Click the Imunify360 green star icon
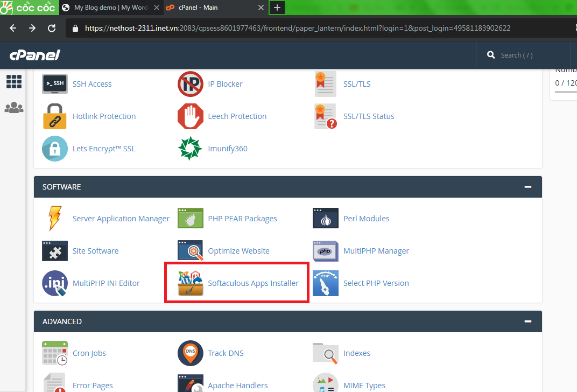The height and width of the screenshot is (392, 577). tap(190, 148)
